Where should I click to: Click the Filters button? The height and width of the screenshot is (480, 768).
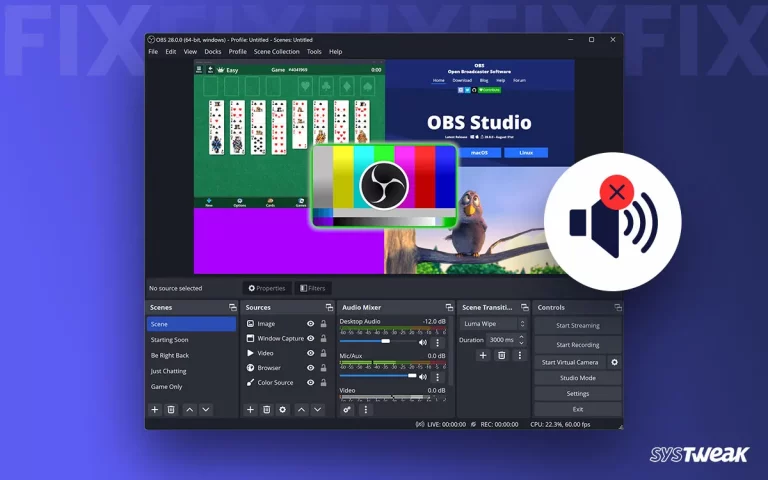tap(312, 288)
